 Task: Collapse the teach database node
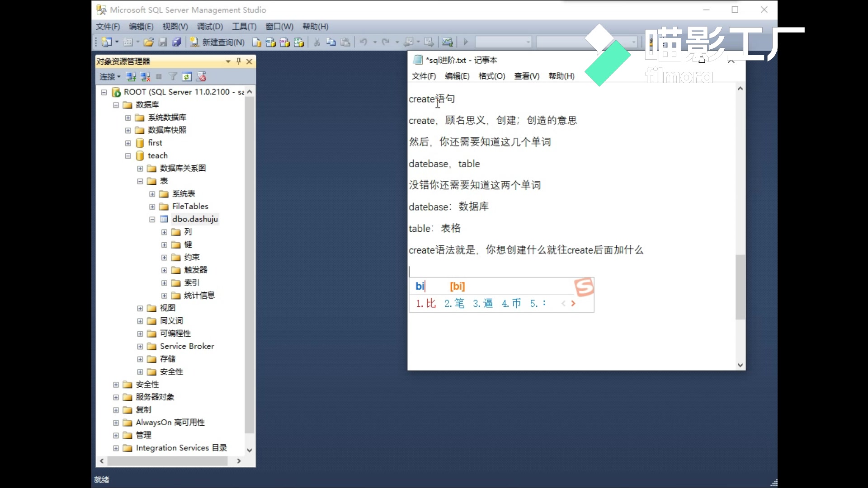pos(128,156)
